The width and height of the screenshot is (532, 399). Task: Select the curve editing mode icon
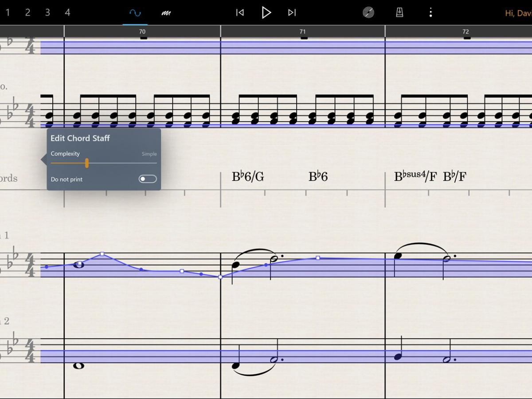pyautogui.click(x=135, y=13)
